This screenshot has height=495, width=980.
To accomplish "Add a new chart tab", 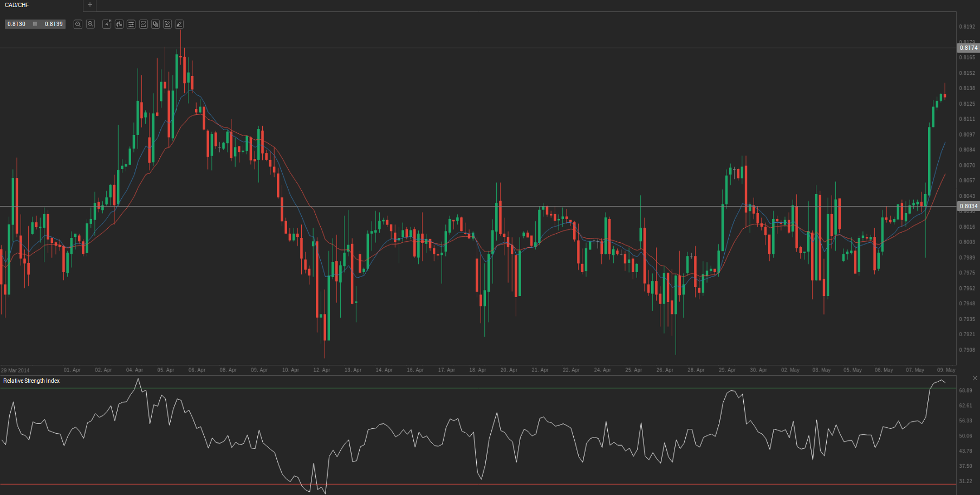I will coord(90,5).
